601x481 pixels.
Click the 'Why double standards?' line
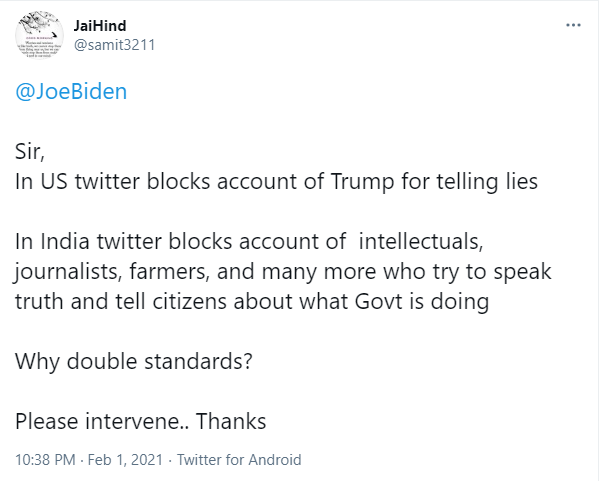click(x=134, y=361)
